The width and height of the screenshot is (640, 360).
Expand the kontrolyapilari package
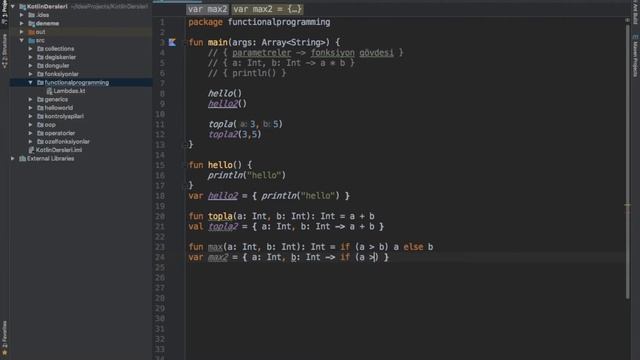(x=31, y=116)
